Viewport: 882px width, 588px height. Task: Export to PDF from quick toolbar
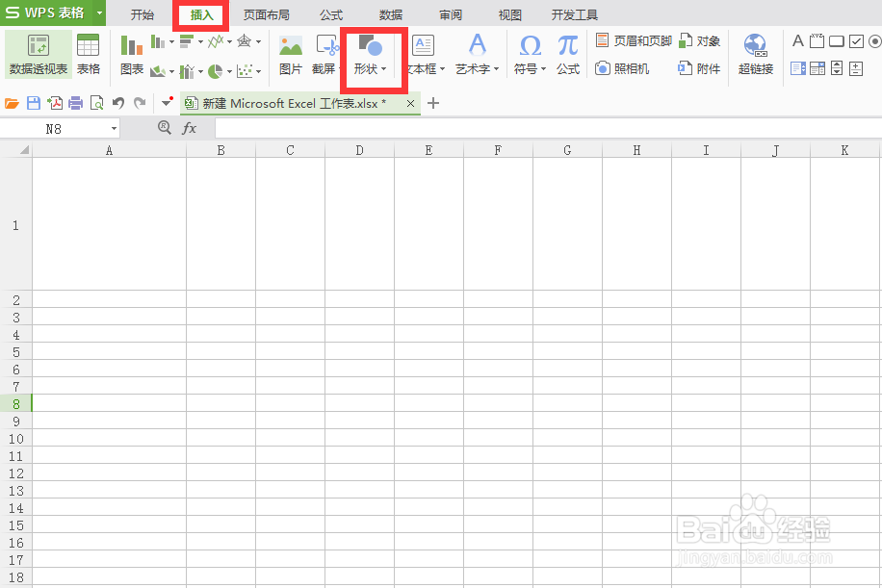coord(55,103)
